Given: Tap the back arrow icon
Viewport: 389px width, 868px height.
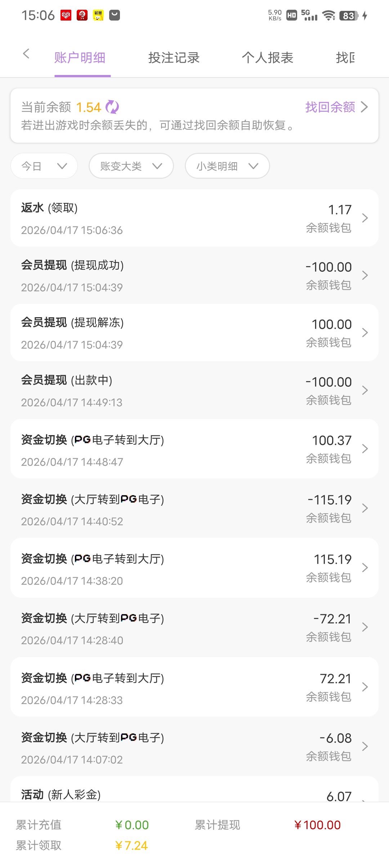Looking at the screenshot, I should coord(26,54).
